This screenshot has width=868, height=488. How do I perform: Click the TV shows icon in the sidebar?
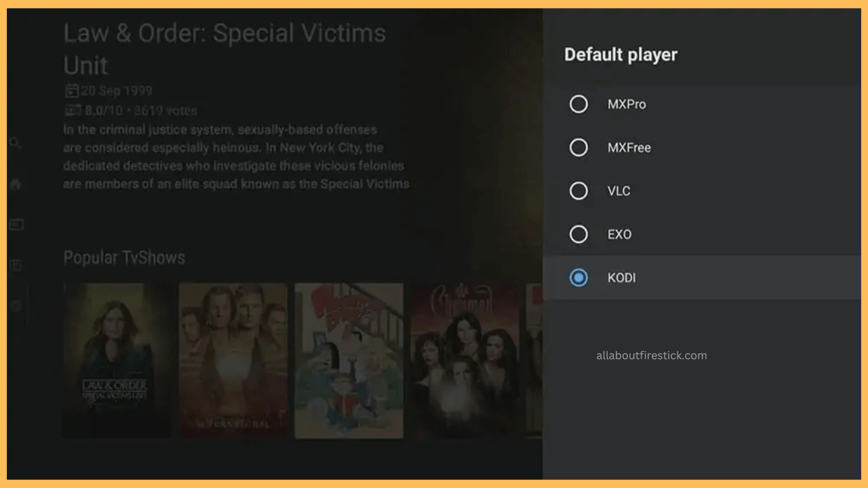[x=15, y=224]
